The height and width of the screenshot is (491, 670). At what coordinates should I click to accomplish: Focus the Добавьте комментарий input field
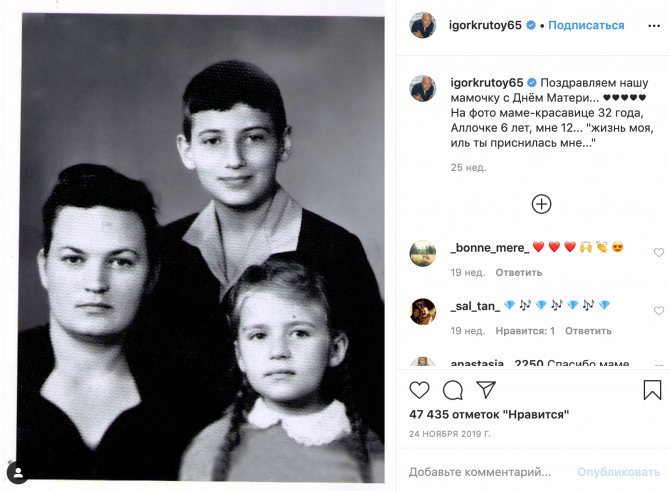coord(487,472)
